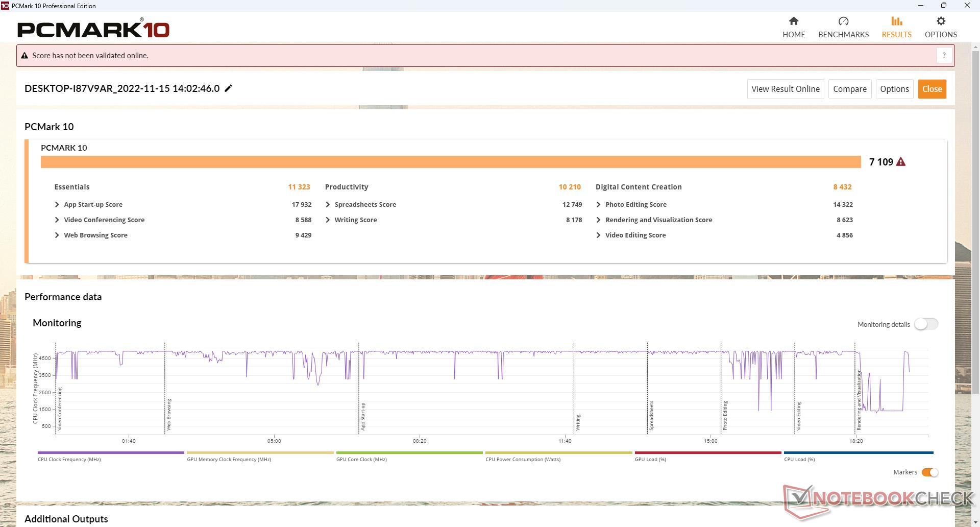Viewport: 980px width, 527px height.
Task: Close the result with orange Close button
Action: [x=932, y=89]
